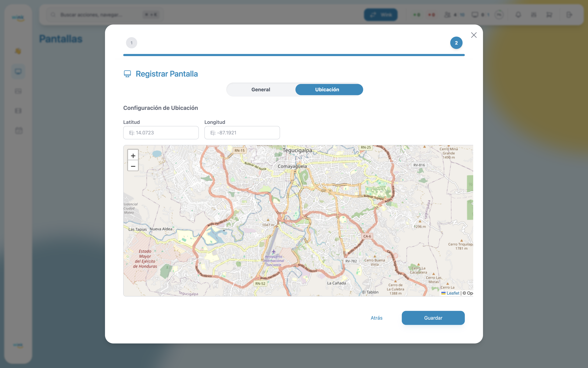Click the CA-6 road marker
The width and height of the screenshot is (588, 368).
click(x=367, y=236)
